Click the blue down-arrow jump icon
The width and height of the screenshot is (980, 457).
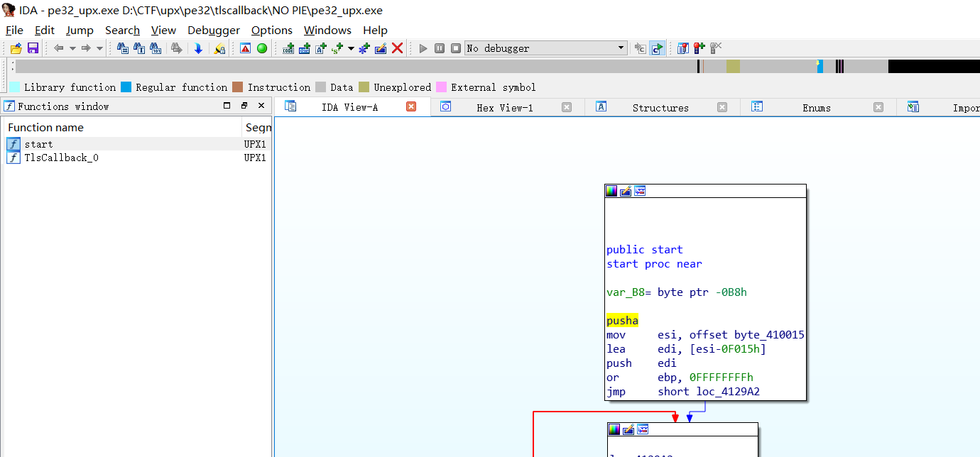pos(198,48)
